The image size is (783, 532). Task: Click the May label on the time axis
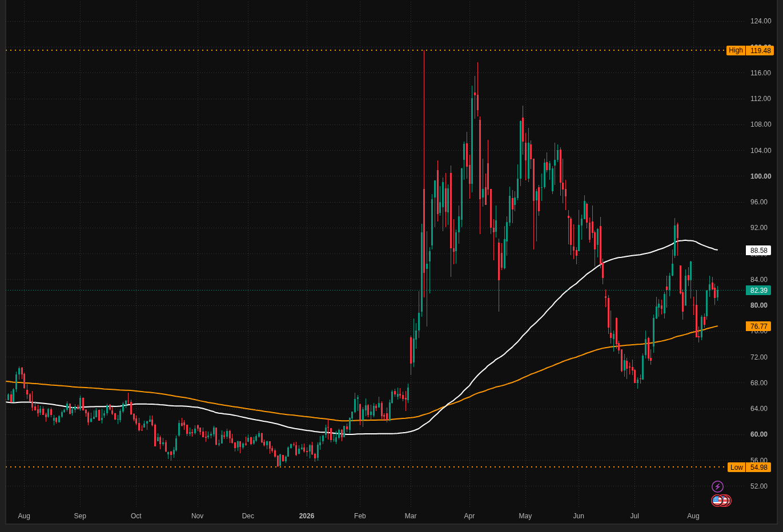(x=525, y=516)
